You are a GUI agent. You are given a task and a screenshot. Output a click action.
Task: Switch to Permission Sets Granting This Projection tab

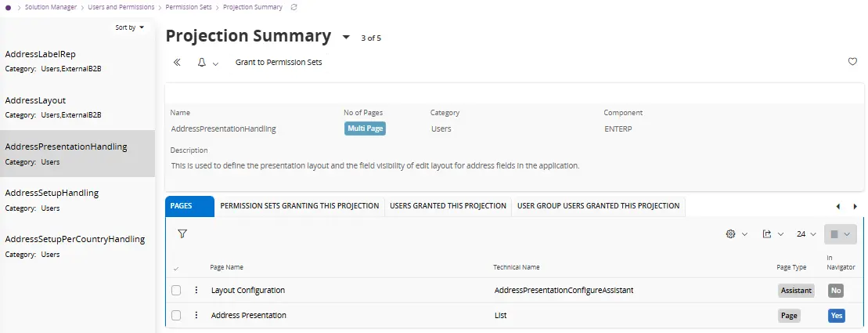[299, 206]
